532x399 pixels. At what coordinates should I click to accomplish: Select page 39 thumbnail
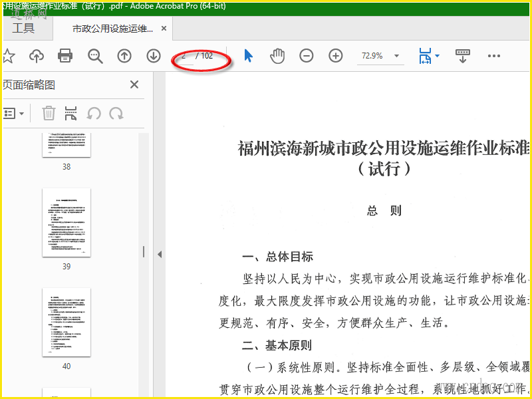tap(66, 223)
